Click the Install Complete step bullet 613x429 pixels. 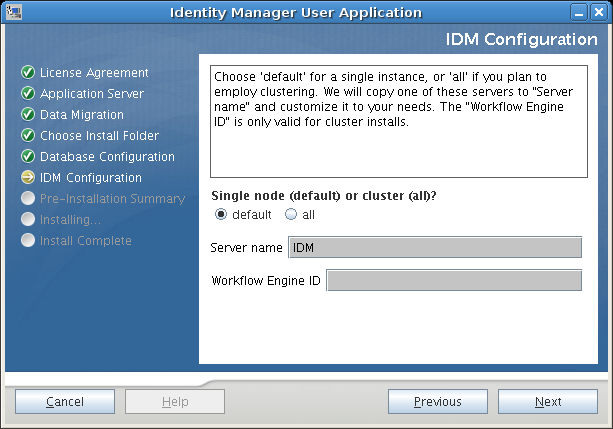pos(28,240)
